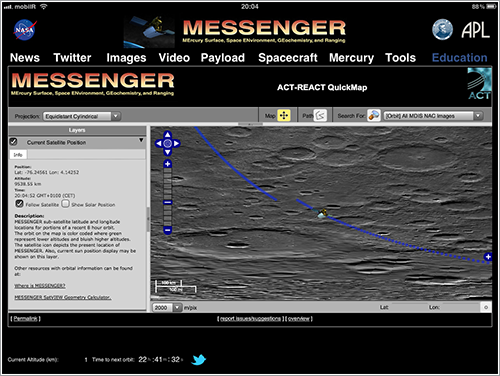Open the Projection dropdown

point(82,116)
